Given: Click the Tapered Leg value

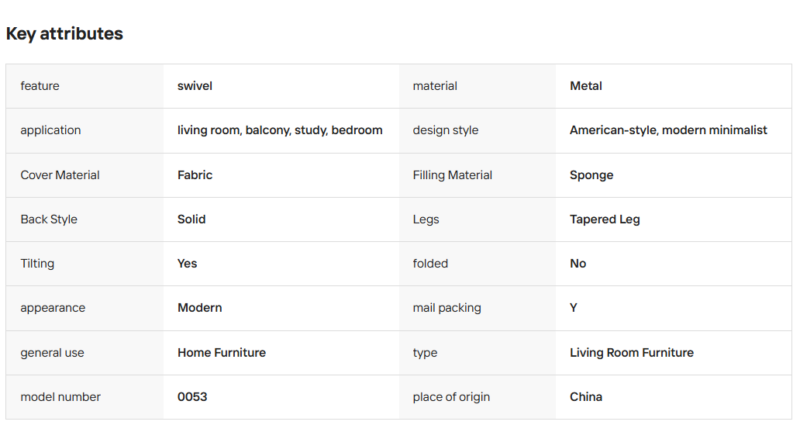Looking at the screenshot, I should (605, 219).
